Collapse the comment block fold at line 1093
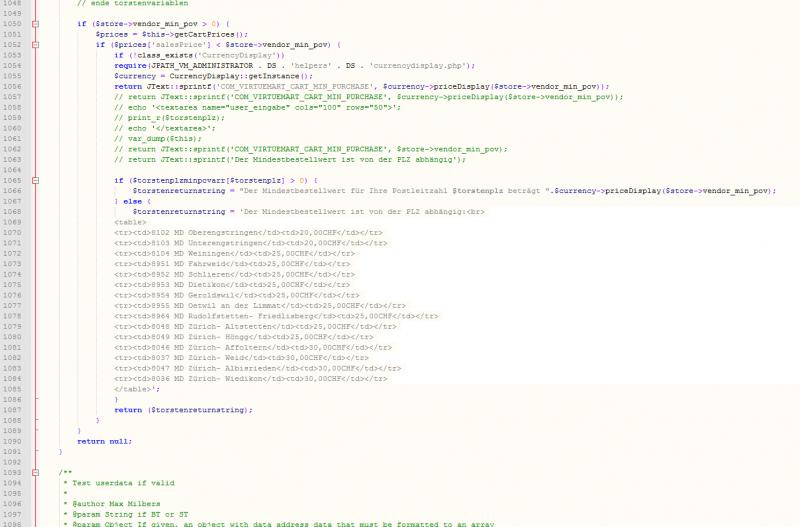 point(36,472)
